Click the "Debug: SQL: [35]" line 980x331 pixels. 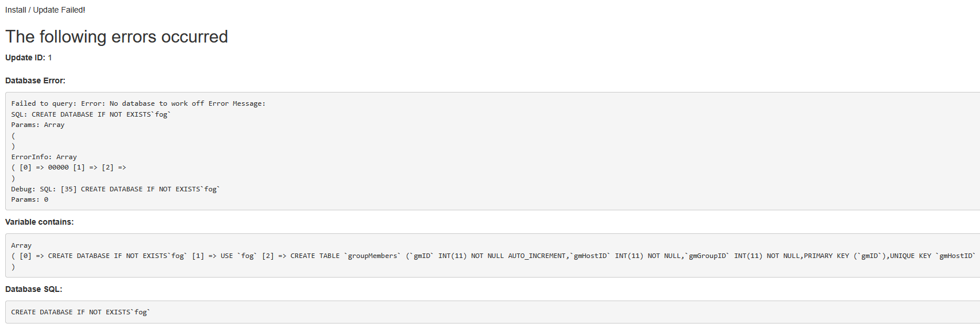[x=115, y=189]
